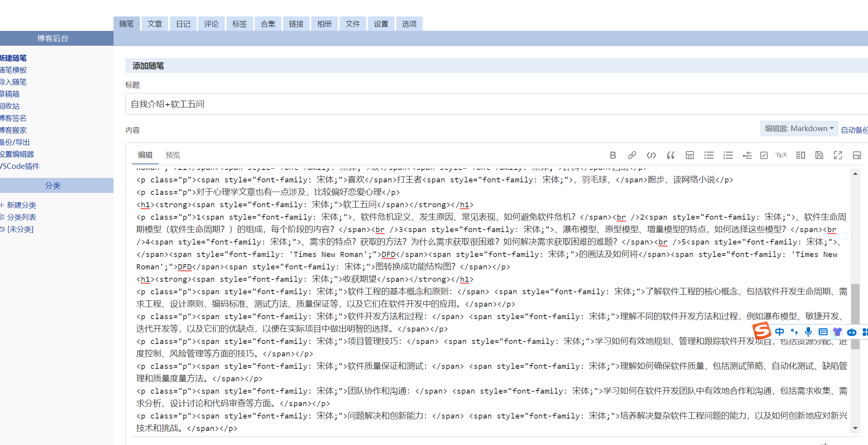Image resolution: width=868 pixels, height=445 pixels.
Task: Upload image using picture icon
Action: [x=857, y=155]
